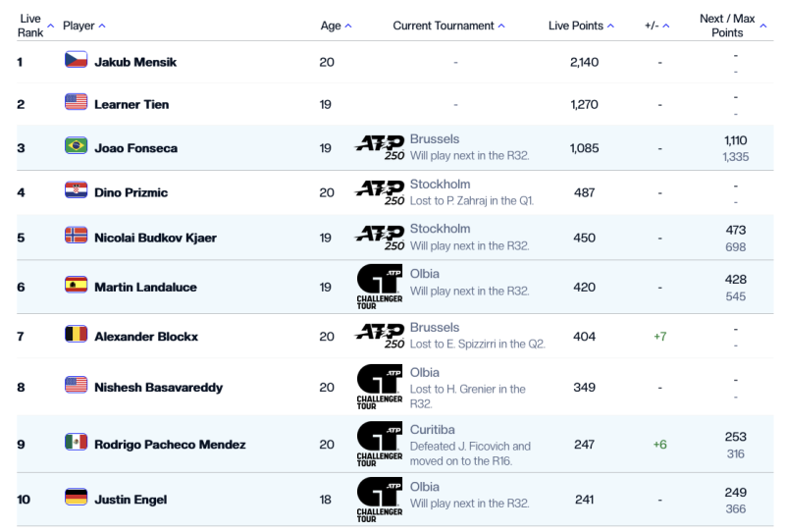Sort the table by Age column
This screenshot has width=785, height=532.
coord(336,26)
